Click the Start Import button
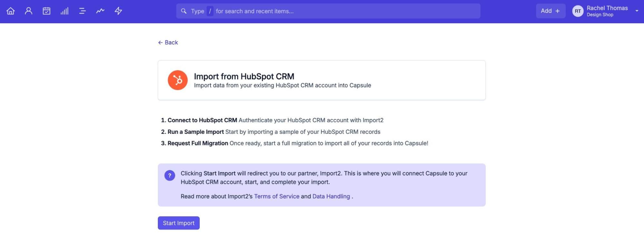644x240 pixels. tap(179, 223)
